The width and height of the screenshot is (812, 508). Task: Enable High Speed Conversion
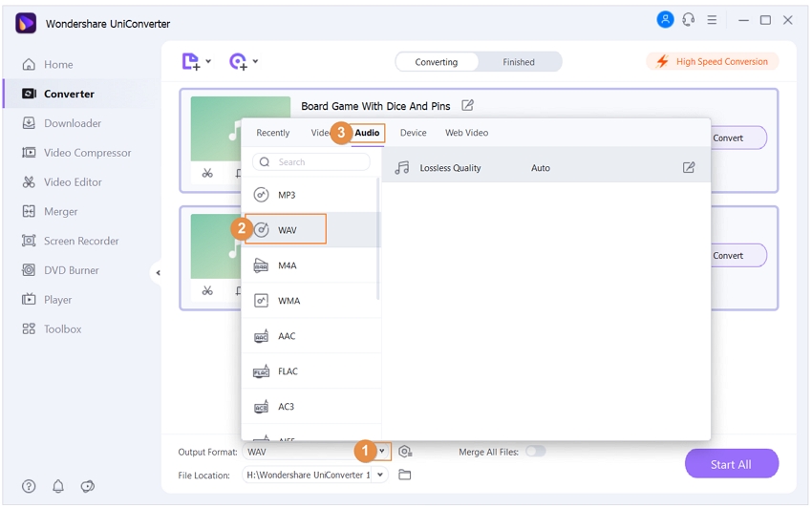point(713,61)
